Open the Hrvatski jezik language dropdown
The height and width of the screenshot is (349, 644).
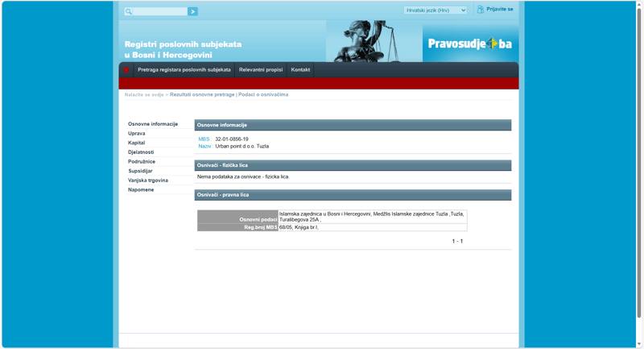(x=436, y=10)
